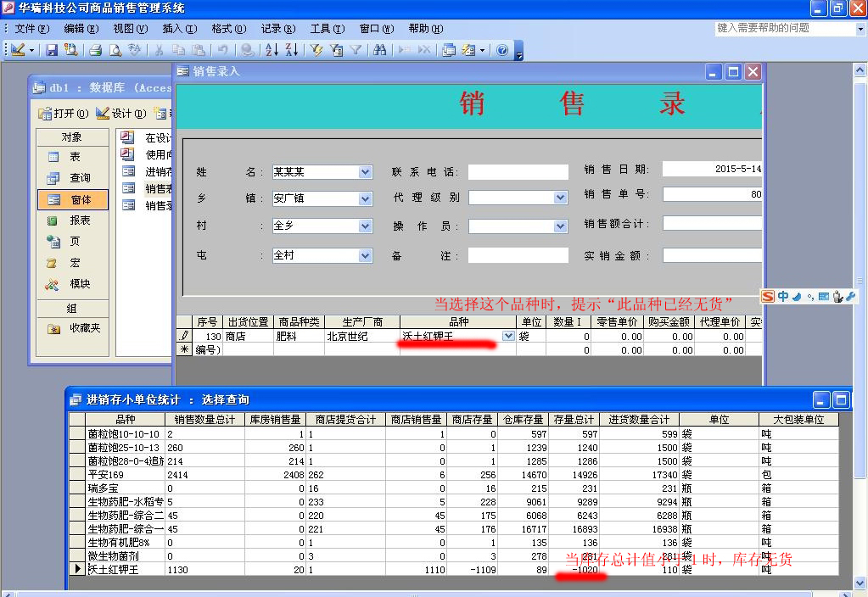Click the 设计 button in the database window
This screenshot has width=868, height=597.
point(120,114)
